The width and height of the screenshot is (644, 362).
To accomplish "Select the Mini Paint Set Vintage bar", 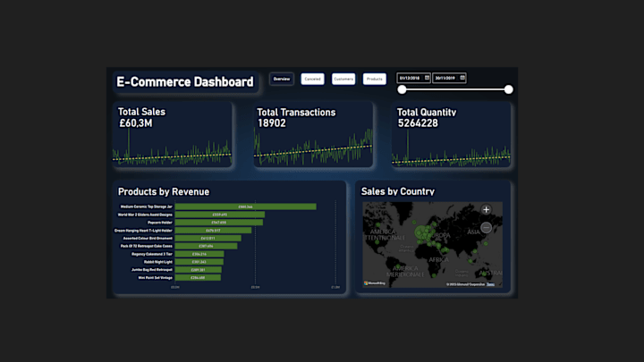I will click(x=198, y=277).
